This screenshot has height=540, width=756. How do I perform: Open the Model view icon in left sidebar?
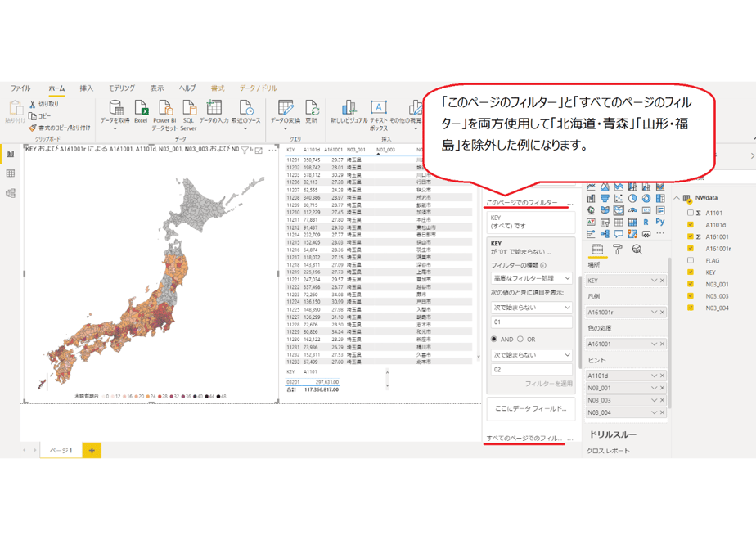tap(10, 193)
